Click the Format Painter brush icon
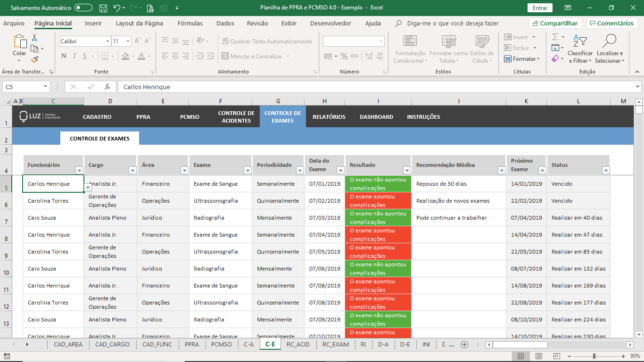 [34, 59]
